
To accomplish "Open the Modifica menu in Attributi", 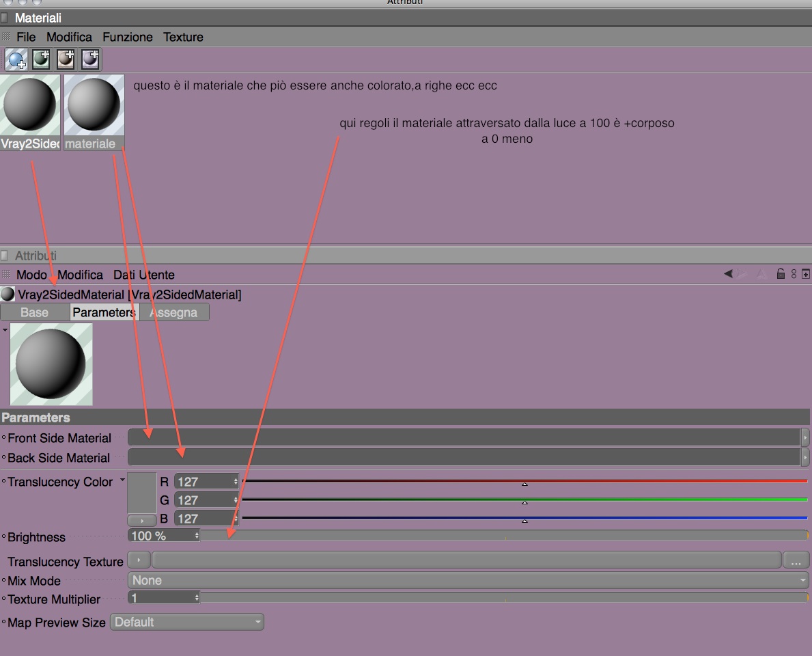I will tap(81, 275).
